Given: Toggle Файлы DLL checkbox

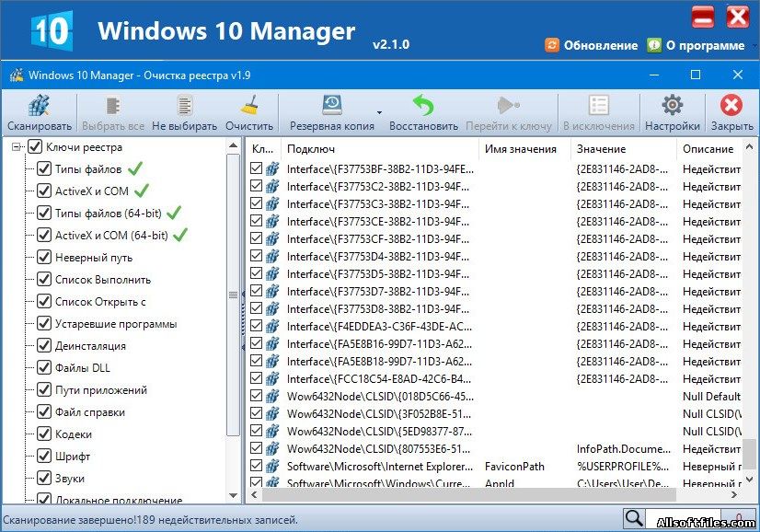Looking at the screenshot, I should tap(44, 367).
